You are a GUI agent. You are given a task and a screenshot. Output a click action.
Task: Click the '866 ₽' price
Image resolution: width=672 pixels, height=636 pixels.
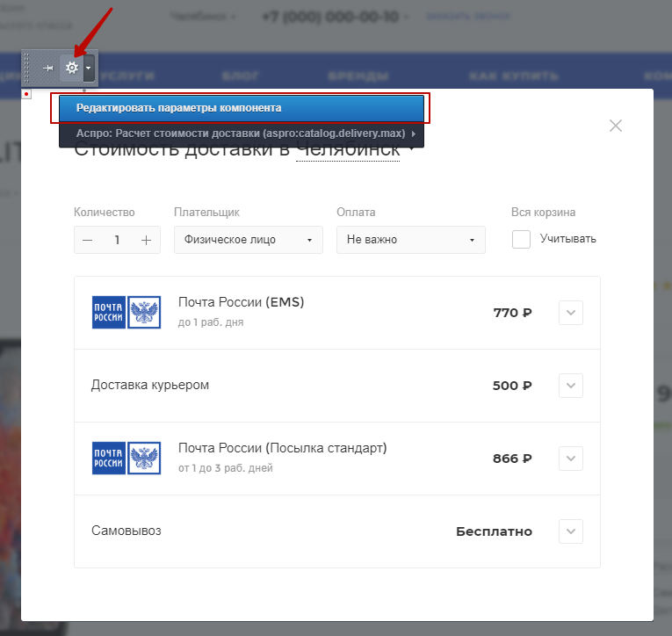[x=512, y=459]
